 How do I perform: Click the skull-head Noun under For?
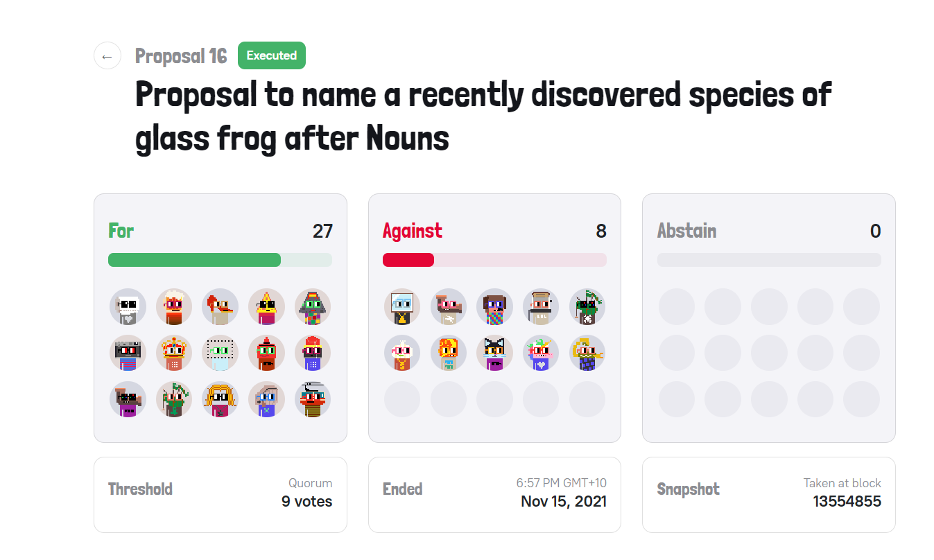pyautogui.click(x=128, y=306)
